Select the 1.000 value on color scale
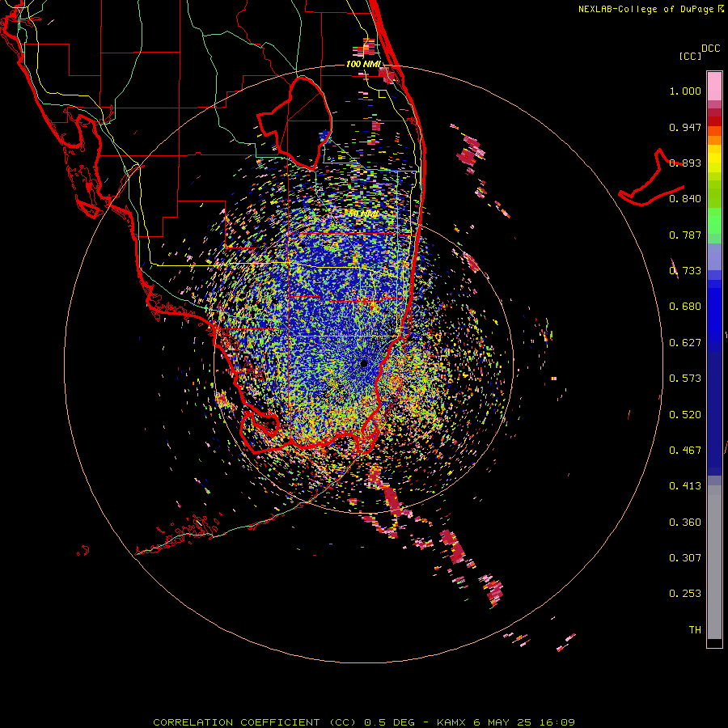The image size is (728, 728). 685,91
